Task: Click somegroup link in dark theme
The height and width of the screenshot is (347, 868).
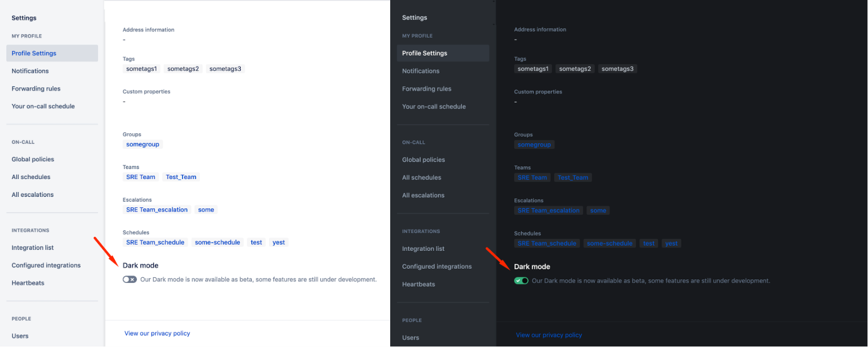Action: point(534,145)
